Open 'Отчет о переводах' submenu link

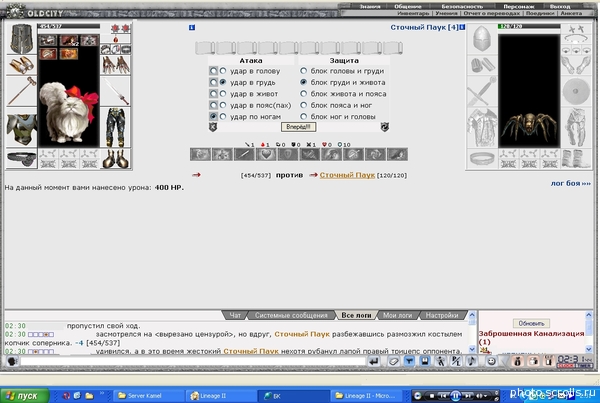coord(492,13)
